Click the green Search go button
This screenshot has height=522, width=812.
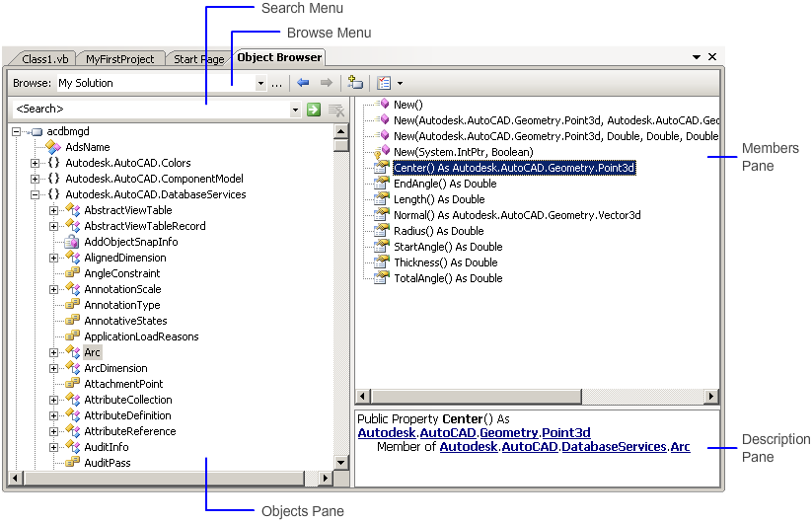(314, 110)
